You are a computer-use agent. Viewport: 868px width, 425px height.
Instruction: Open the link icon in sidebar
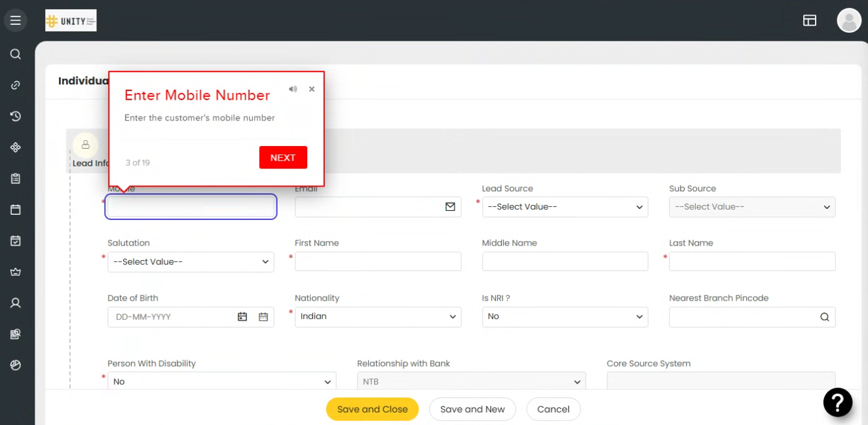tap(16, 85)
